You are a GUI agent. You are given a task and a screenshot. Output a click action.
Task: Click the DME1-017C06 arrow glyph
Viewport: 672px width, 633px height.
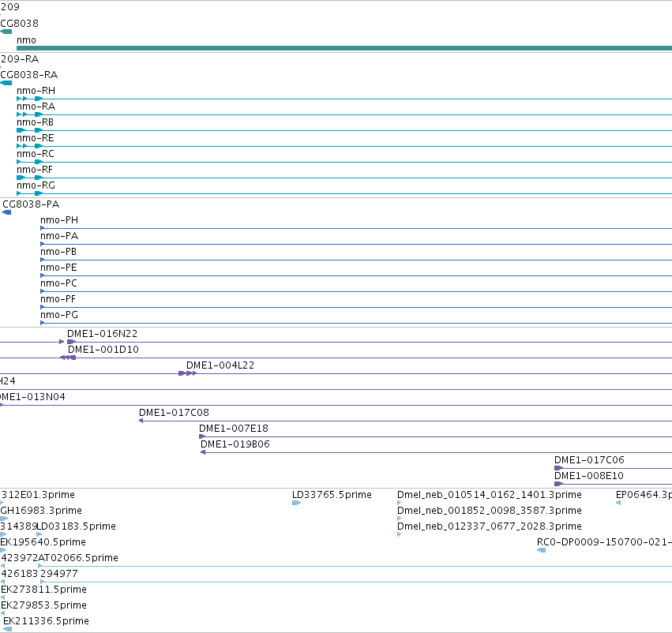(x=558, y=468)
